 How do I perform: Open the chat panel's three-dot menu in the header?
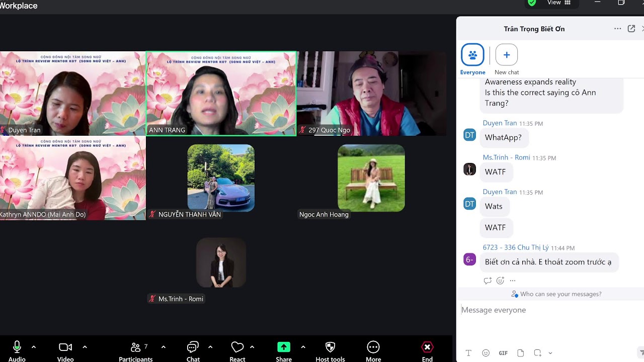[x=617, y=29]
